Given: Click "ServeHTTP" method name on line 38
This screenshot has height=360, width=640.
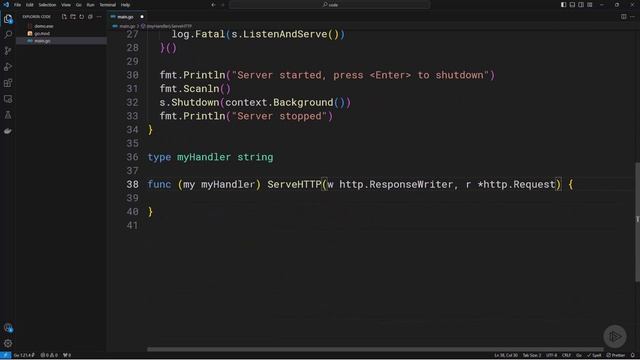Looking at the screenshot, I should pos(294,184).
